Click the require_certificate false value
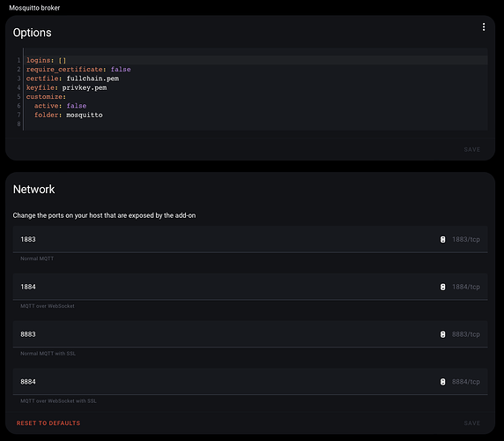 pyautogui.click(x=121, y=69)
